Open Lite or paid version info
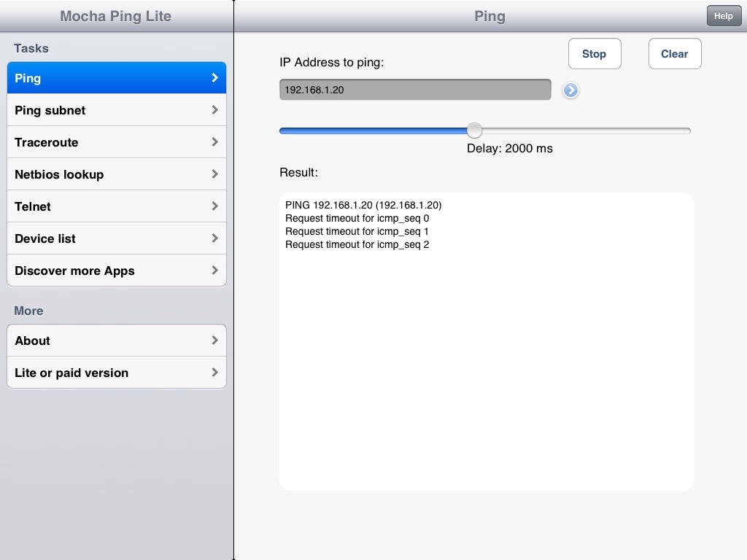This screenshot has height=560, width=747. [117, 373]
